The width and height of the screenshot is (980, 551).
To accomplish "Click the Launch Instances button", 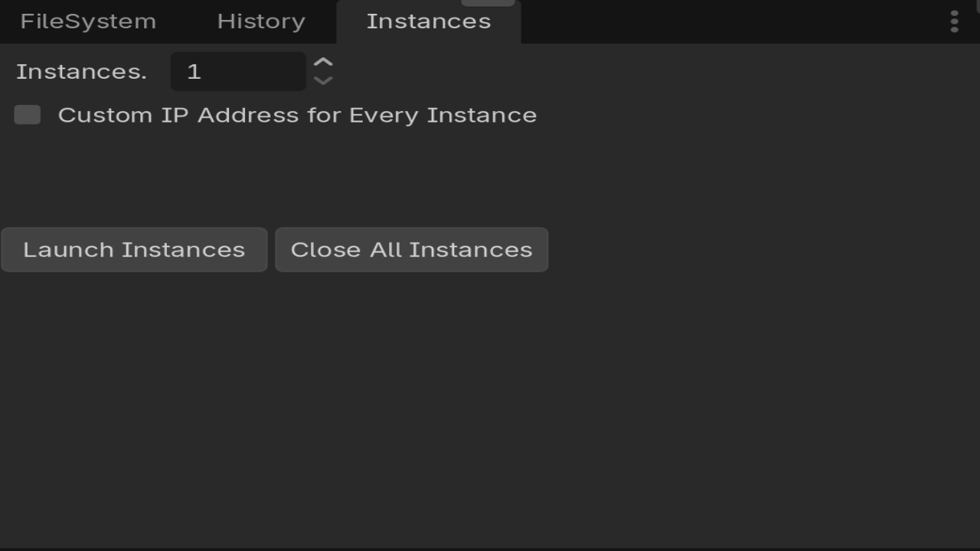I will click(134, 249).
